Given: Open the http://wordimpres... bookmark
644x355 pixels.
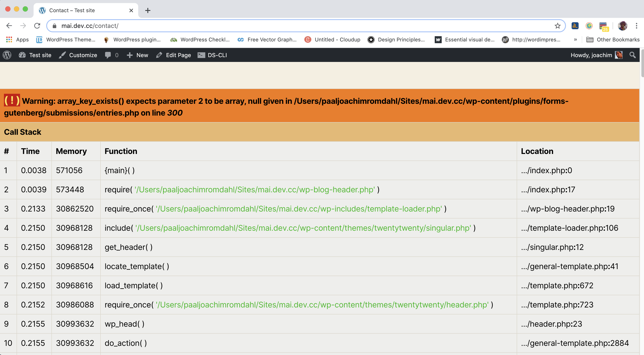Looking at the screenshot, I should [x=531, y=39].
